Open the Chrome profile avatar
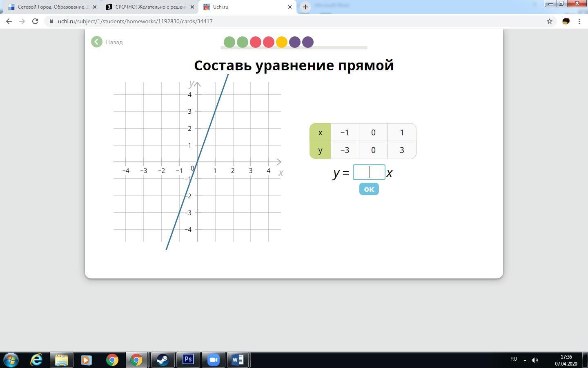Image resolution: width=588 pixels, height=368 pixels. coord(566,21)
